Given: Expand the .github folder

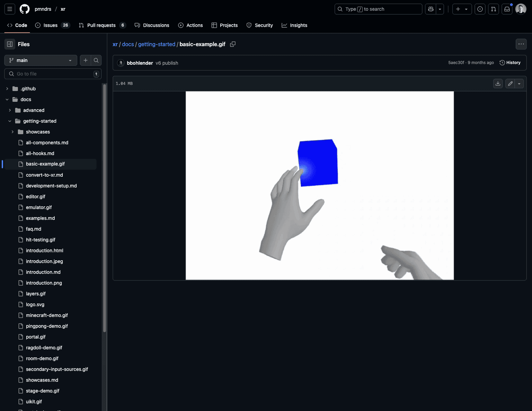Looking at the screenshot, I should 7,89.
